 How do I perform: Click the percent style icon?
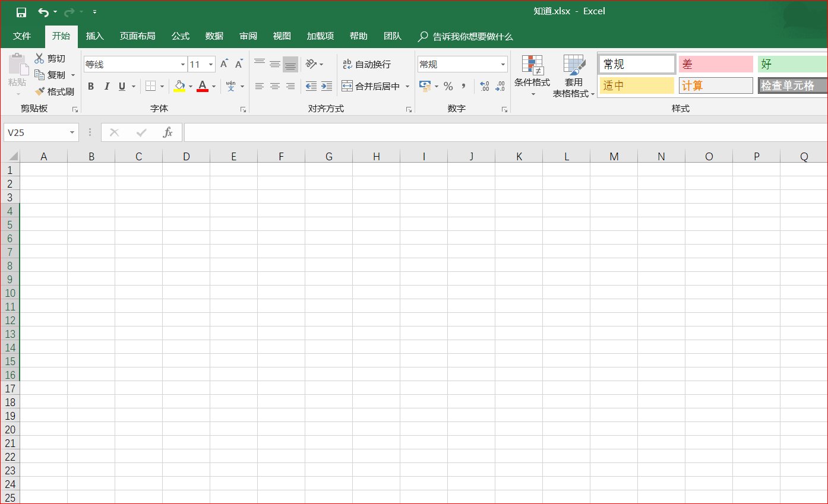tap(448, 87)
